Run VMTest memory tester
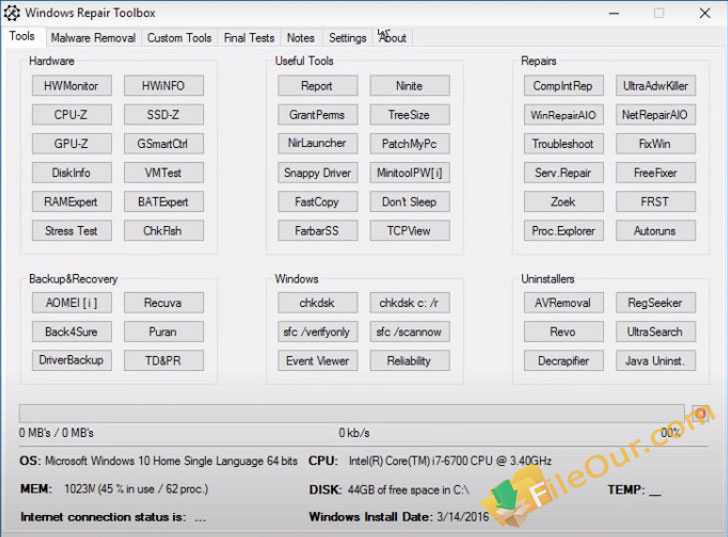This screenshot has width=728, height=537. 163,173
